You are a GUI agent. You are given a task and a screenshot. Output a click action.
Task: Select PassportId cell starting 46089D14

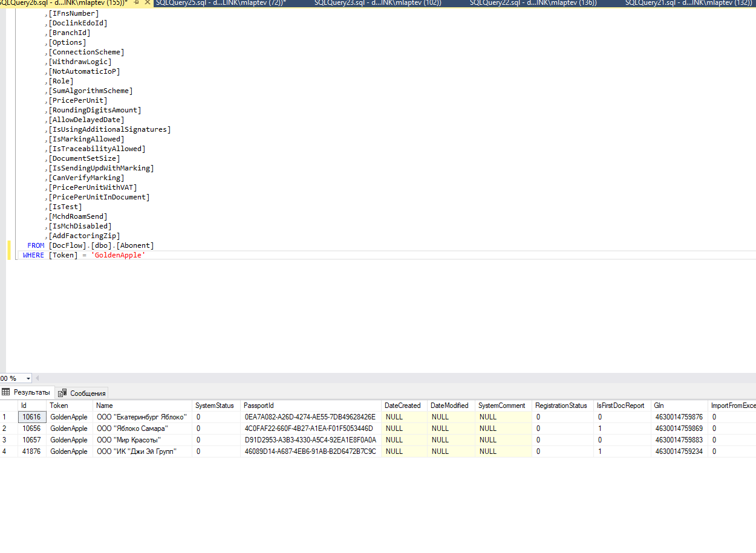pos(311,451)
